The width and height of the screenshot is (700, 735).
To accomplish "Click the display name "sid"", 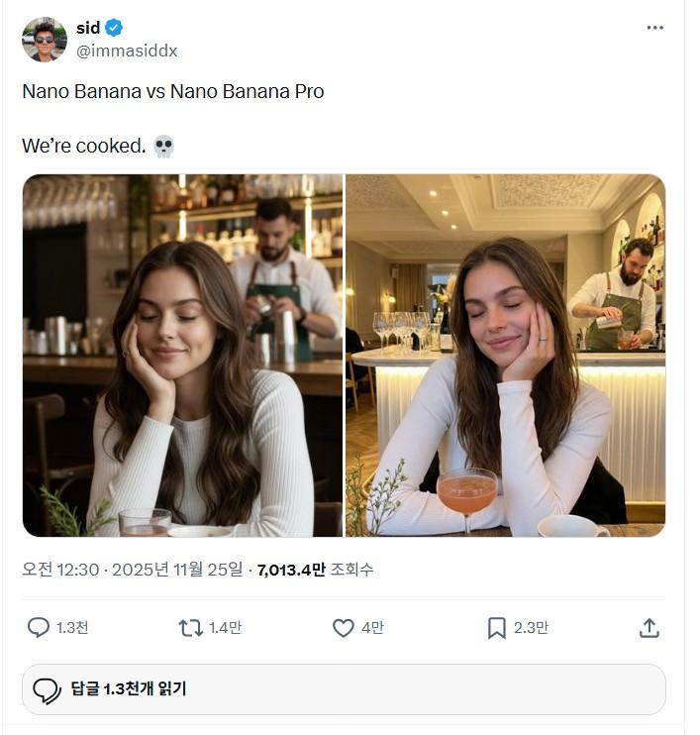I will 88,28.
